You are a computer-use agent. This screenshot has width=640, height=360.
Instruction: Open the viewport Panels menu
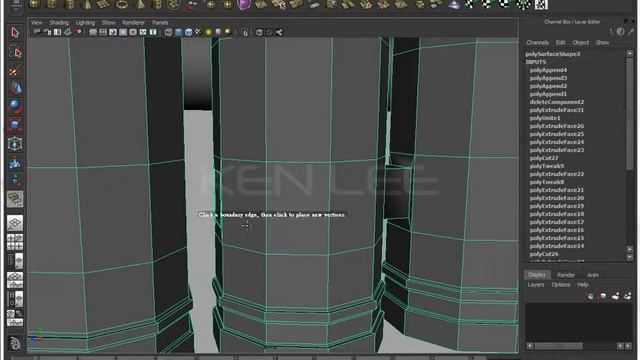click(x=160, y=22)
